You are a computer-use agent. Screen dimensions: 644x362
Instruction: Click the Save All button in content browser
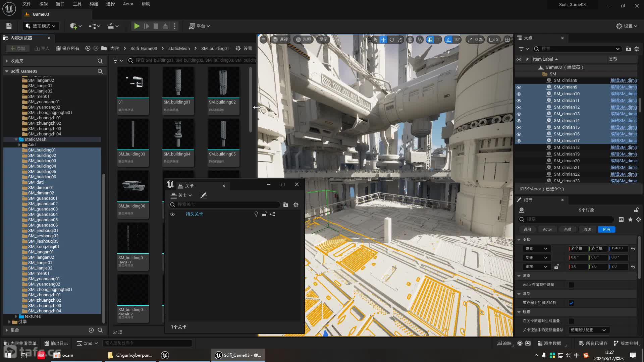point(67,48)
